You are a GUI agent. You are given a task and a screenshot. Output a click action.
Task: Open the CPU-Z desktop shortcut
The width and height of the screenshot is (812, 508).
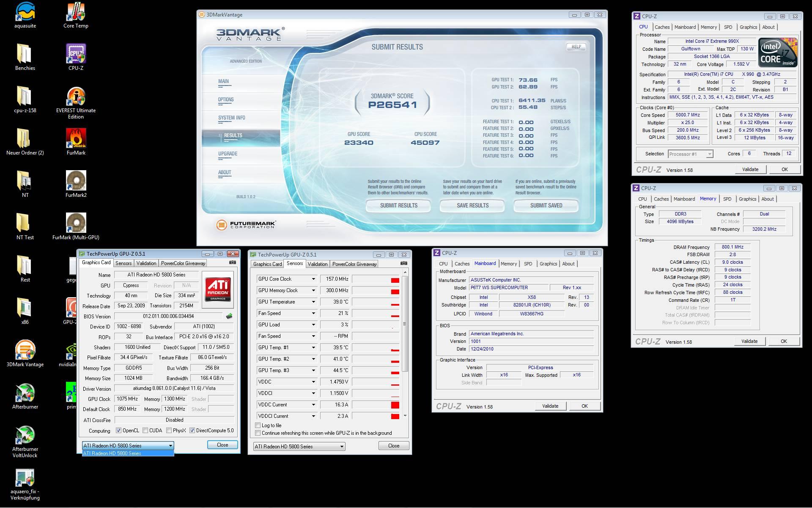coord(76,58)
